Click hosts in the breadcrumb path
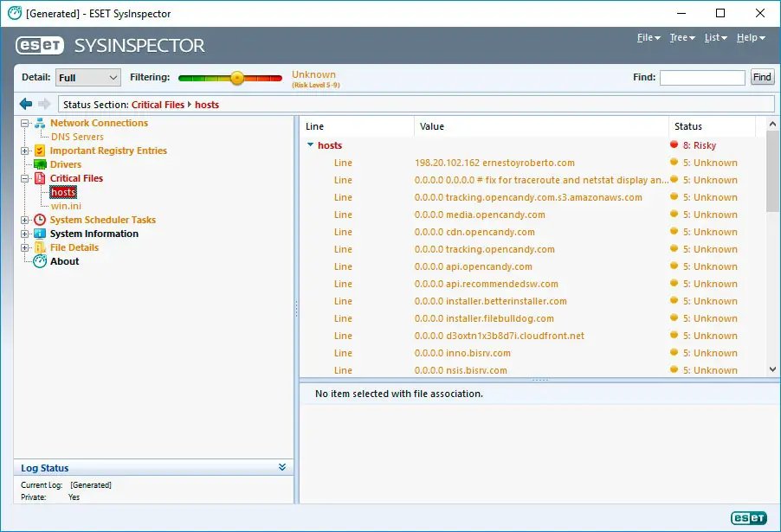The image size is (781, 532). coord(207,105)
